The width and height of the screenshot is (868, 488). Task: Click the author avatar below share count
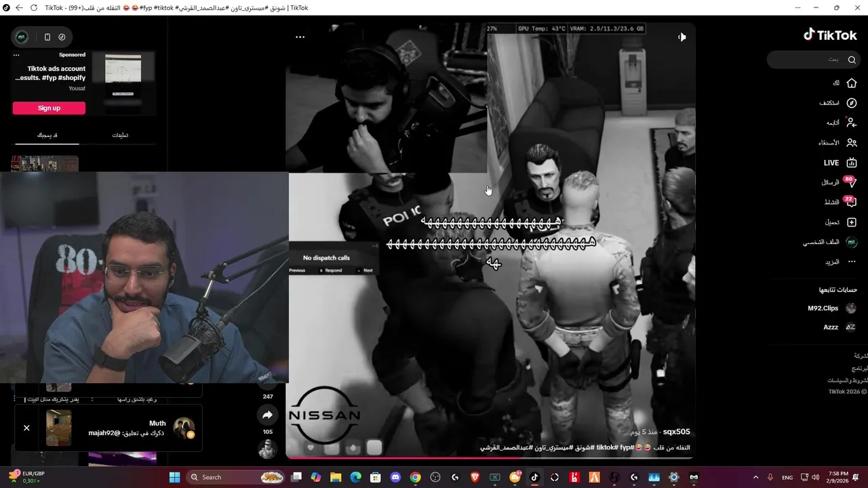pos(268,449)
